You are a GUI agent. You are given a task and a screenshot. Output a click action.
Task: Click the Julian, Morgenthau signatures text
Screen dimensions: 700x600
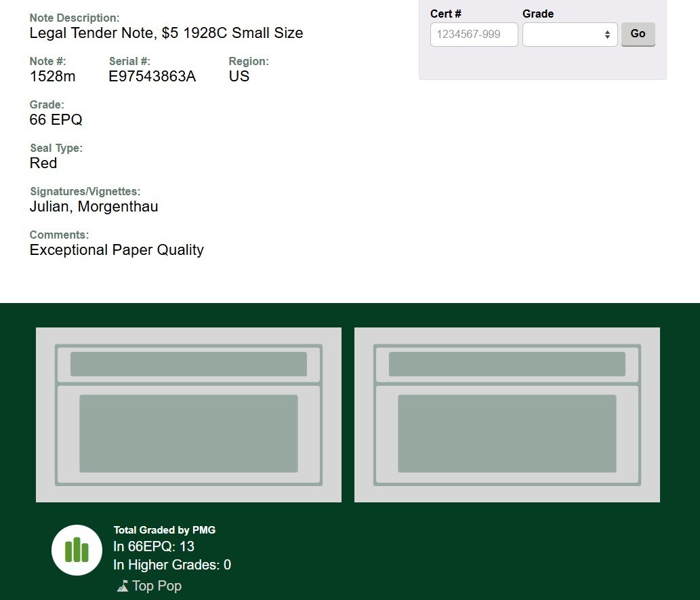tap(94, 206)
